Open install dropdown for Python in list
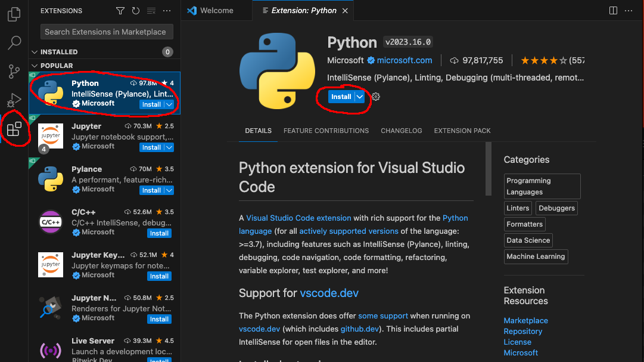Viewport: 644px width, 362px height. 169,104
